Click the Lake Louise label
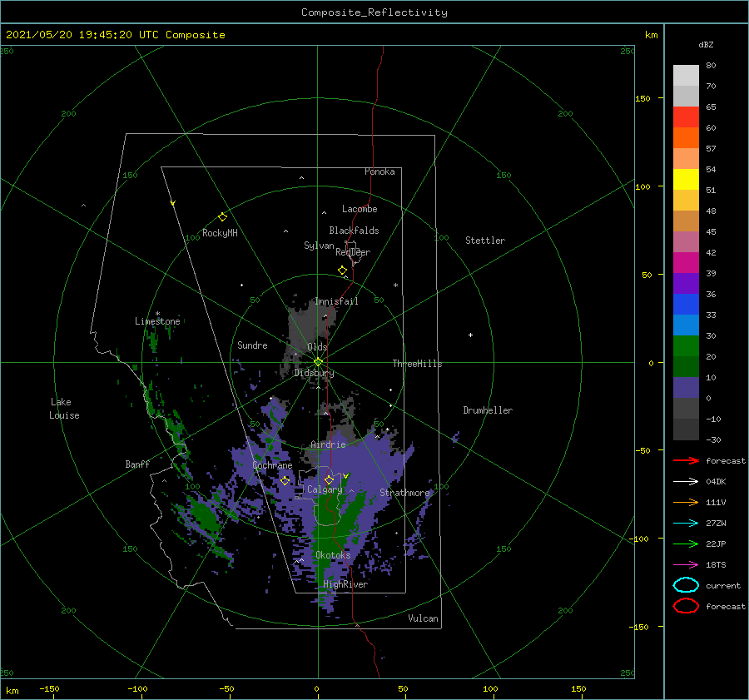 [64, 409]
